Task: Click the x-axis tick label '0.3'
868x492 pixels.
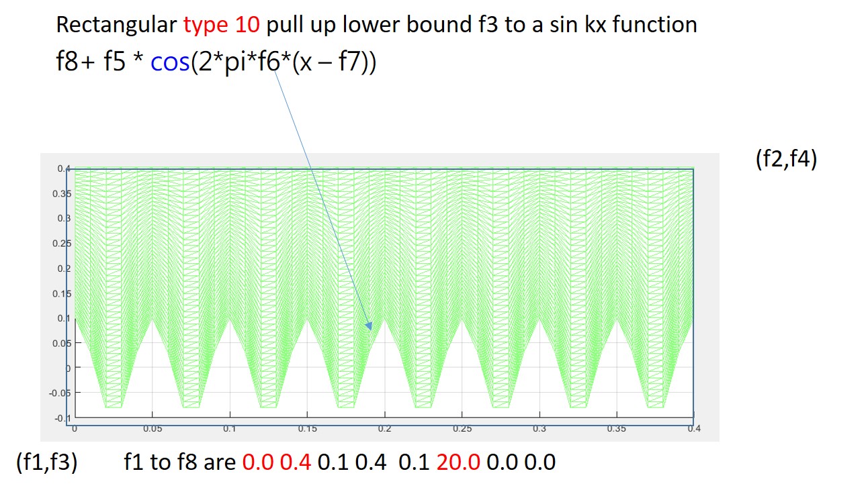Action: coord(539,428)
